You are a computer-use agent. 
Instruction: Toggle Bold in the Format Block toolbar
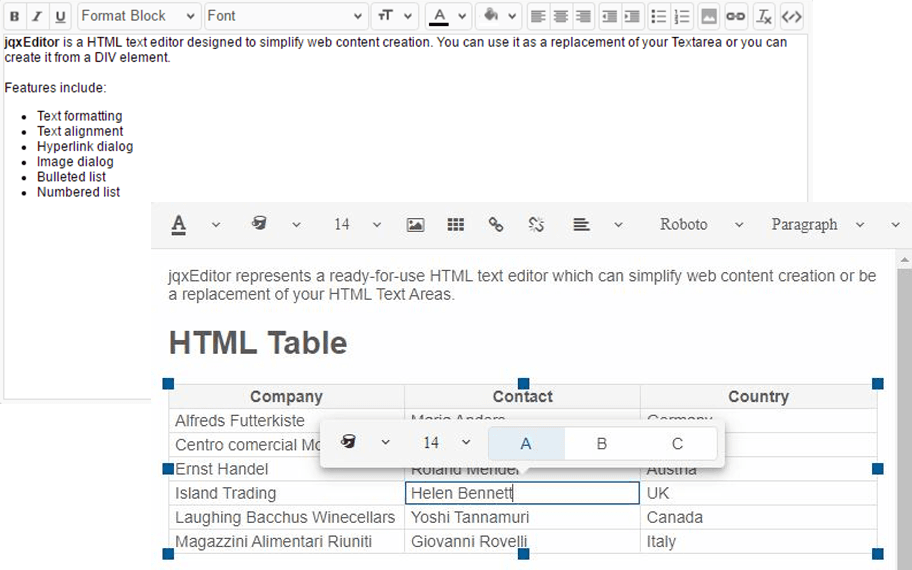[15, 16]
